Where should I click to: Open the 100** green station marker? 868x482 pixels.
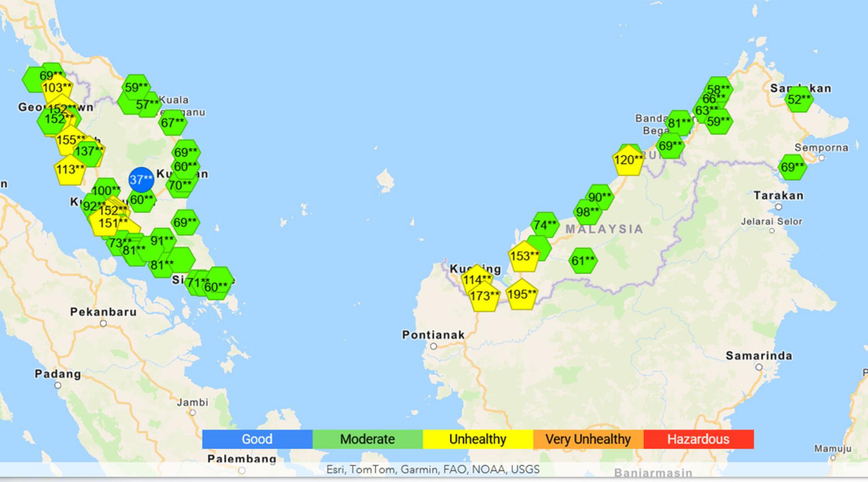106,191
